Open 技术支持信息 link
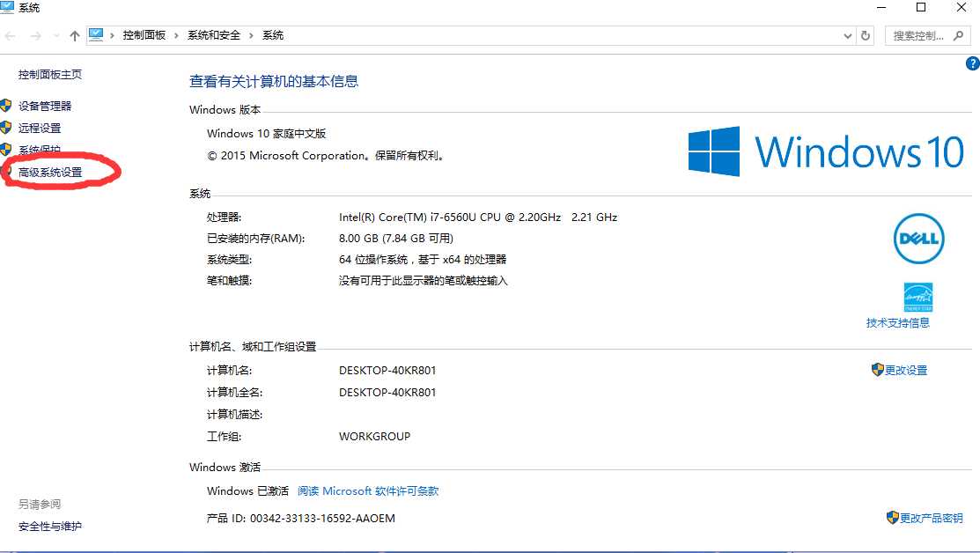Image resolution: width=980 pixels, height=553 pixels. (897, 322)
